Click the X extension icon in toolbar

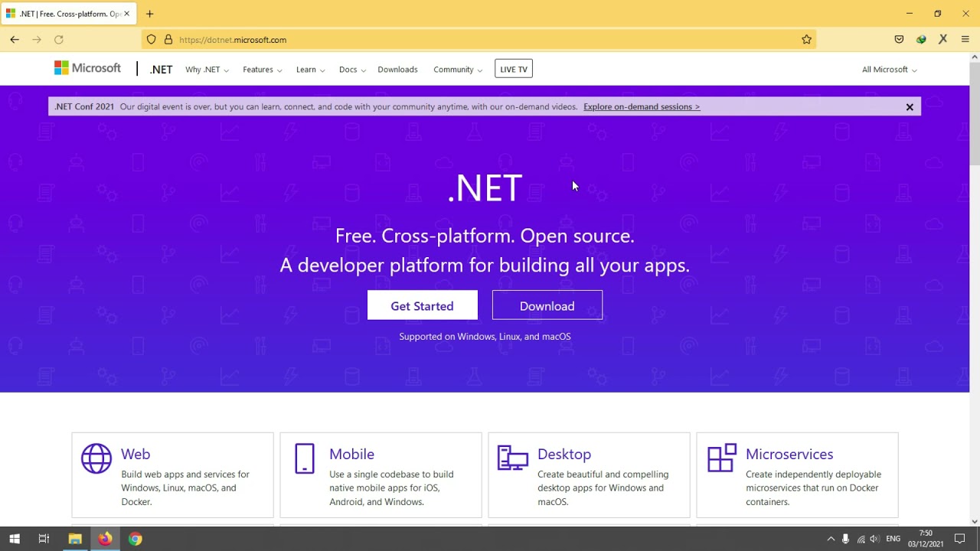[x=943, y=39]
